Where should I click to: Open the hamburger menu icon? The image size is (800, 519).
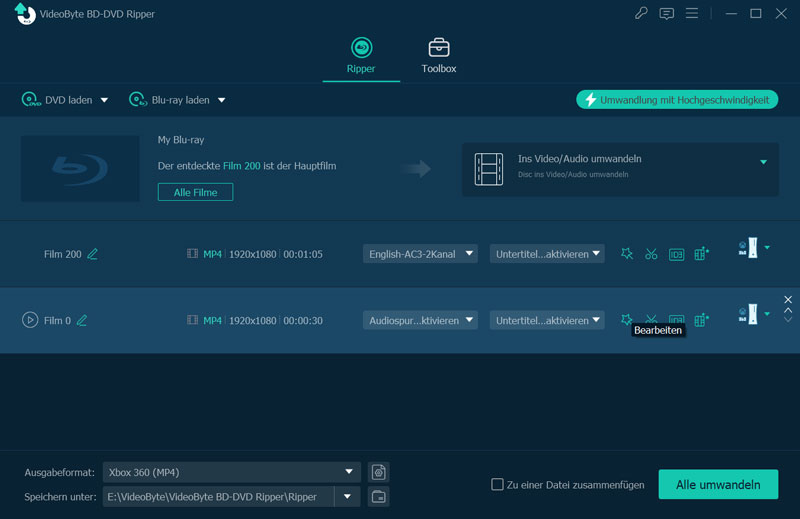pos(692,13)
